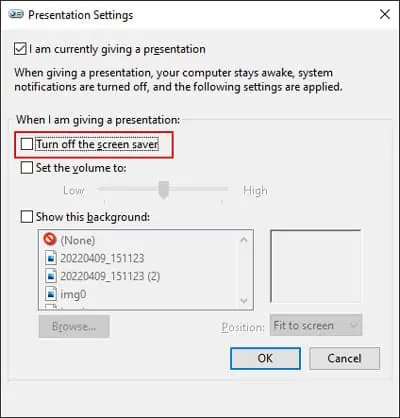Click the image icon beside 20220409_151123

[51, 258]
